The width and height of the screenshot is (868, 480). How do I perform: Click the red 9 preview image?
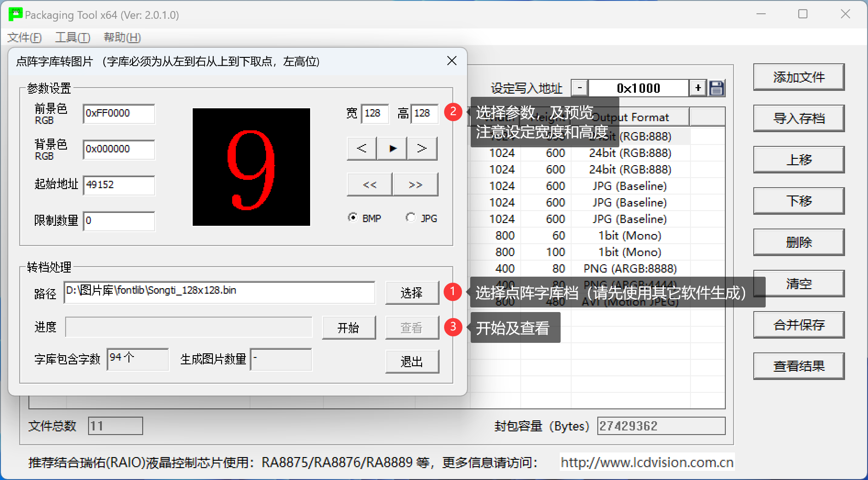[x=251, y=167]
